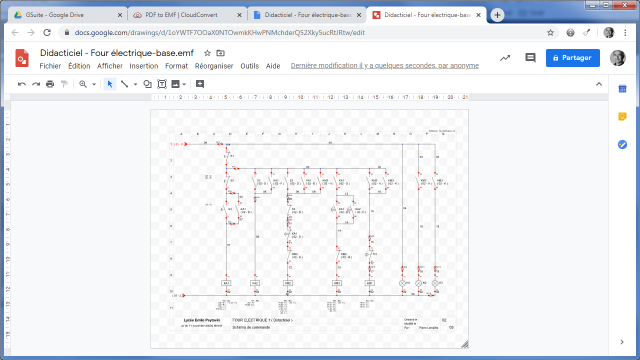Open the line type dropdown arrow

[x=136, y=84]
